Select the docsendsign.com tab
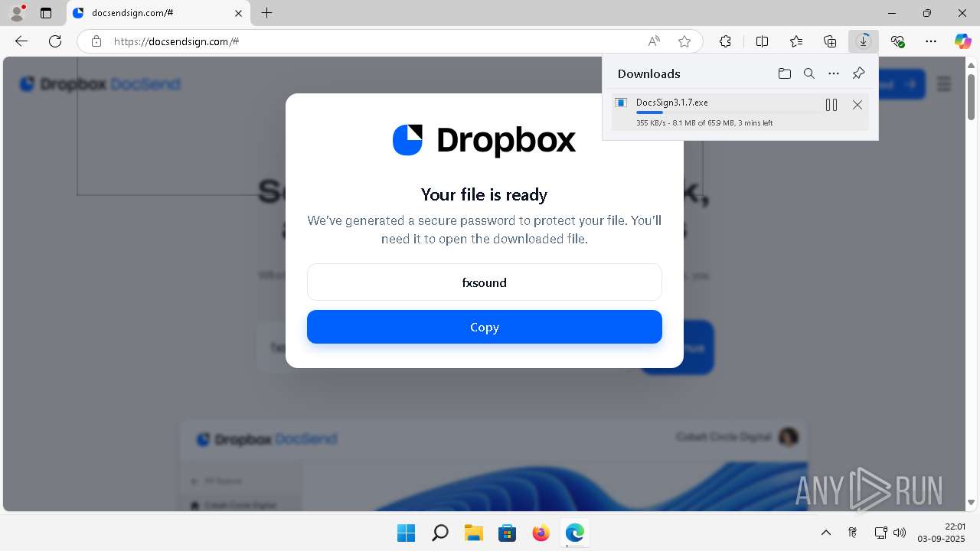Screen dimensions: 980x551 click(158, 13)
